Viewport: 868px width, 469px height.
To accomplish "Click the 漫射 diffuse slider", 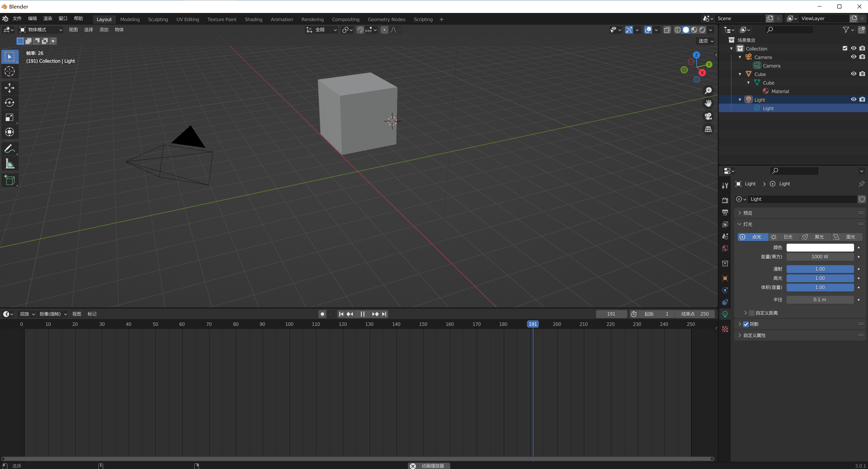I will pyautogui.click(x=820, y=269).
